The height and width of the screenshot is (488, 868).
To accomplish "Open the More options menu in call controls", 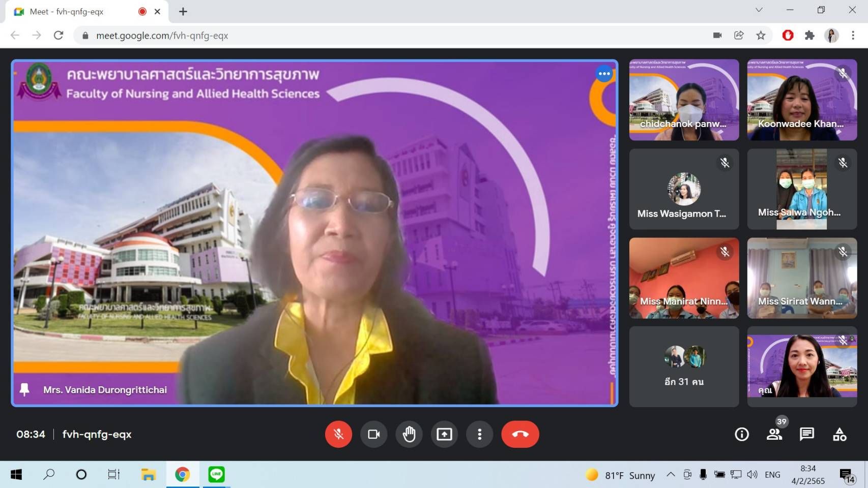I will pyautogui.click(x=479, y=434).
